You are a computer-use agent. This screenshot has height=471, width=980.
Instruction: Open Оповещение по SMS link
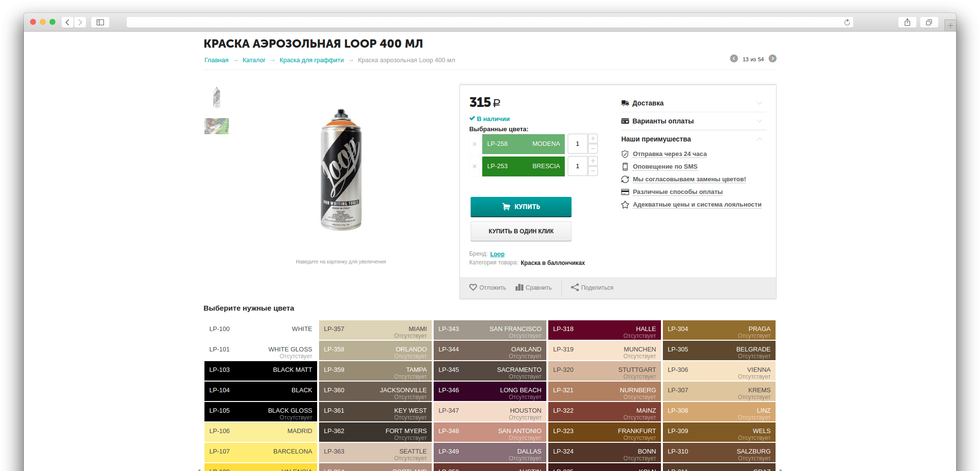pyautogui.click(x=665, y=167)
